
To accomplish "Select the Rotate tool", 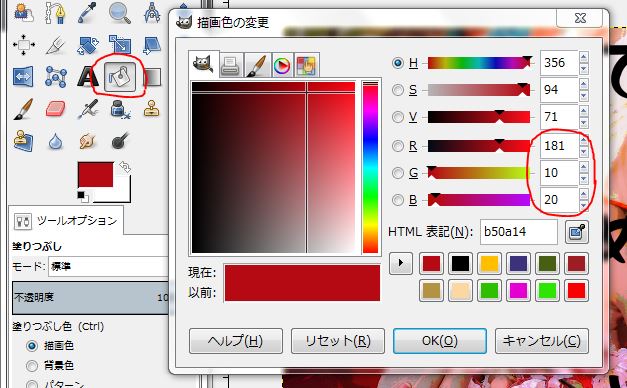I will click(x=88, y=45).
